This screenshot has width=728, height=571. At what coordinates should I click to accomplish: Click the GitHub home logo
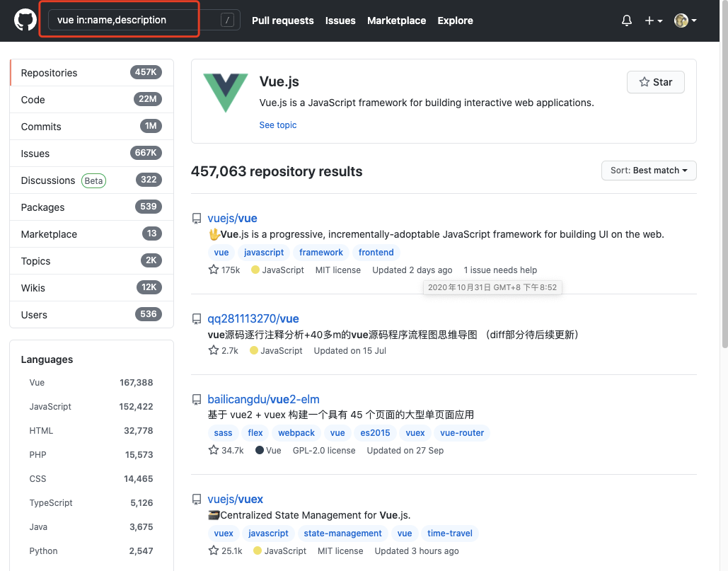25,20
